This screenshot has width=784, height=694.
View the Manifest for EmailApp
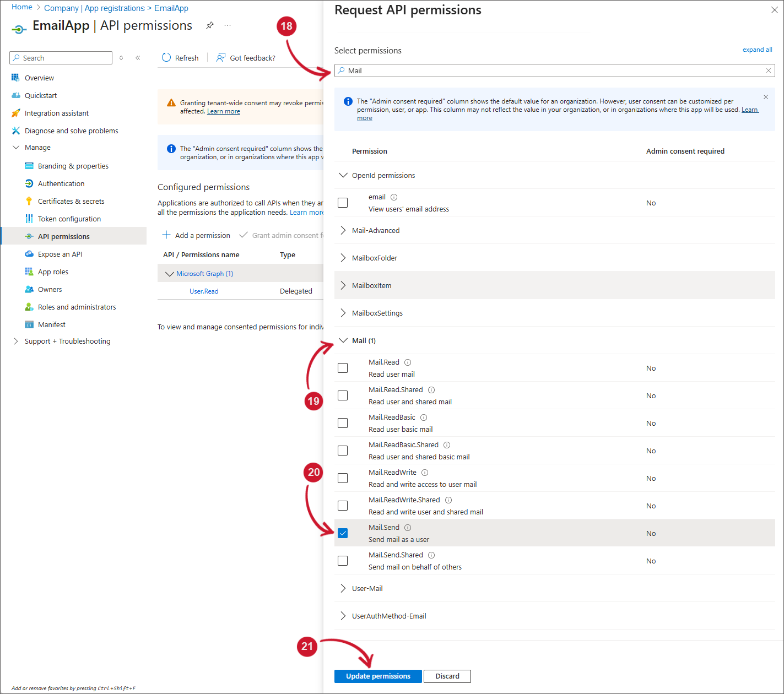click(x=51, y=324)
